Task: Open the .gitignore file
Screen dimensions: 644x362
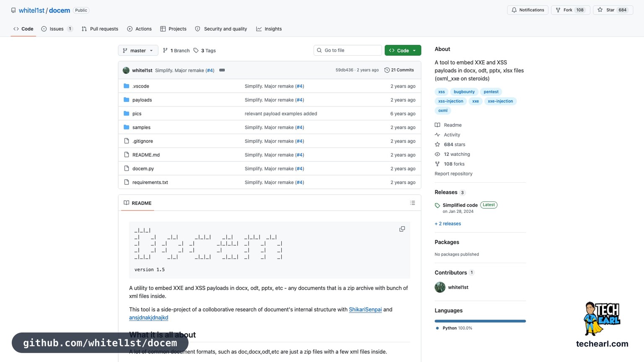Action: pyautogui.click(x=143, y=141)
